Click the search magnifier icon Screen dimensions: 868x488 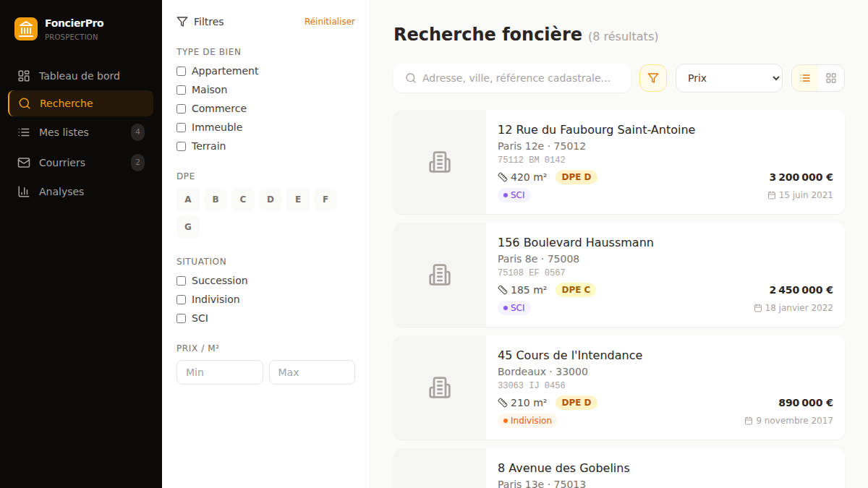click(x=411, y=78)
